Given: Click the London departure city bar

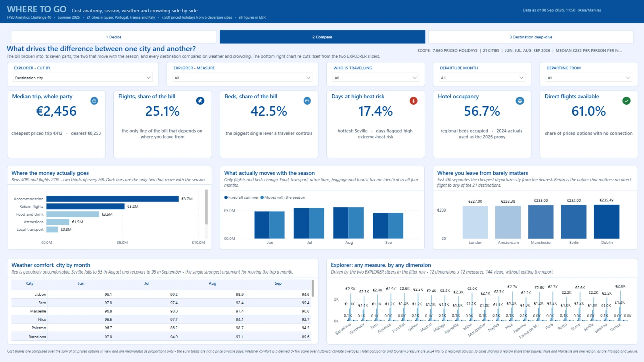Looking at the screenshot, I should 475,222.
